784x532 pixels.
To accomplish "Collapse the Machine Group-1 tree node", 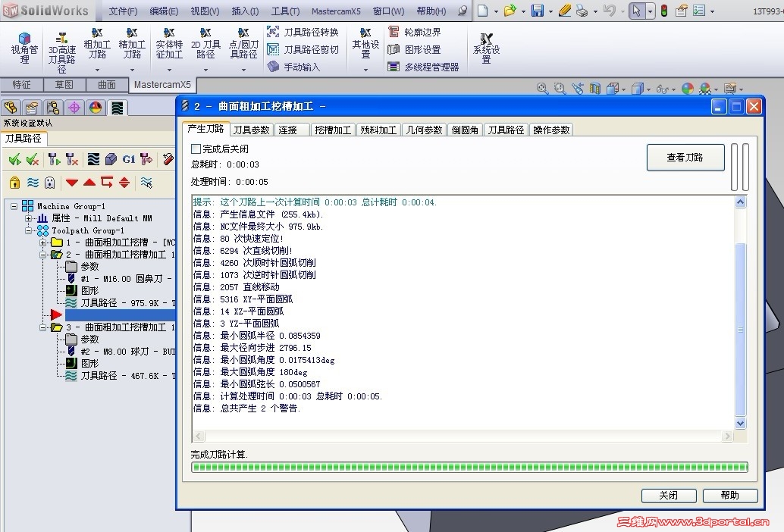I will coord(14,206).
